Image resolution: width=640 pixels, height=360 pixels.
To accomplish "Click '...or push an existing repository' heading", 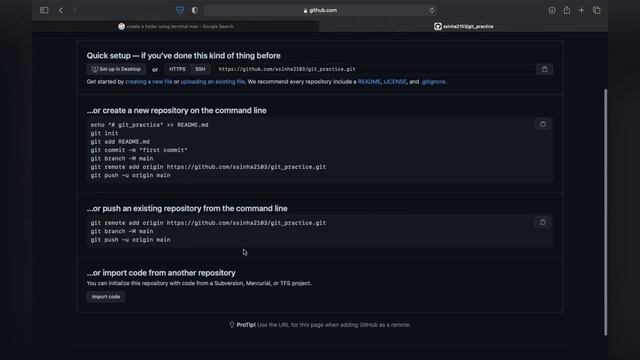I will (187, 209).
